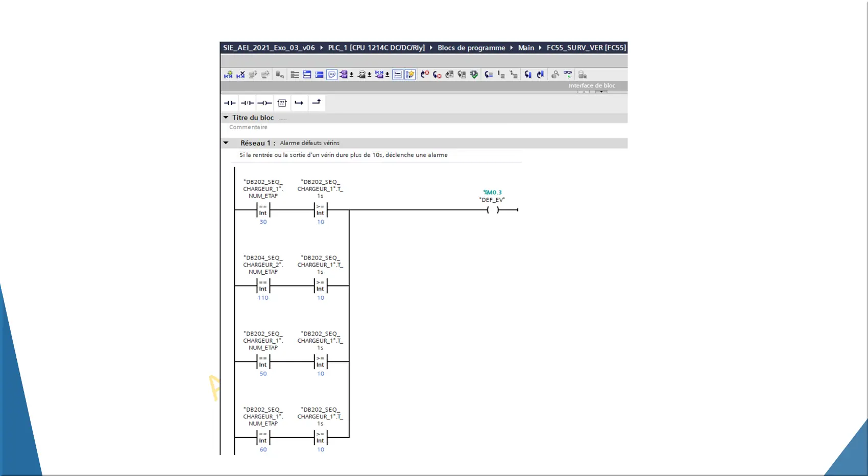The width and height of the screenshot is (868, 476).
Task: Go to Main breadcrumb
Action: click(x=526, y=47)
